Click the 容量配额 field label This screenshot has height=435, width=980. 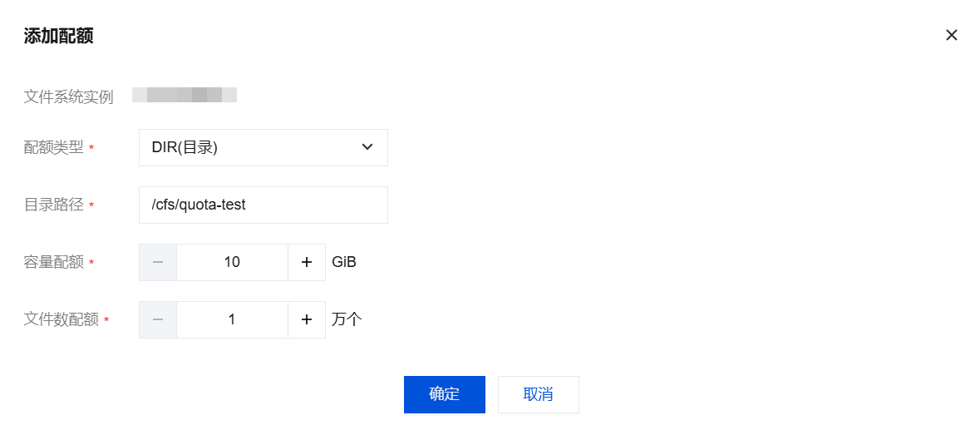coord(53,262)
